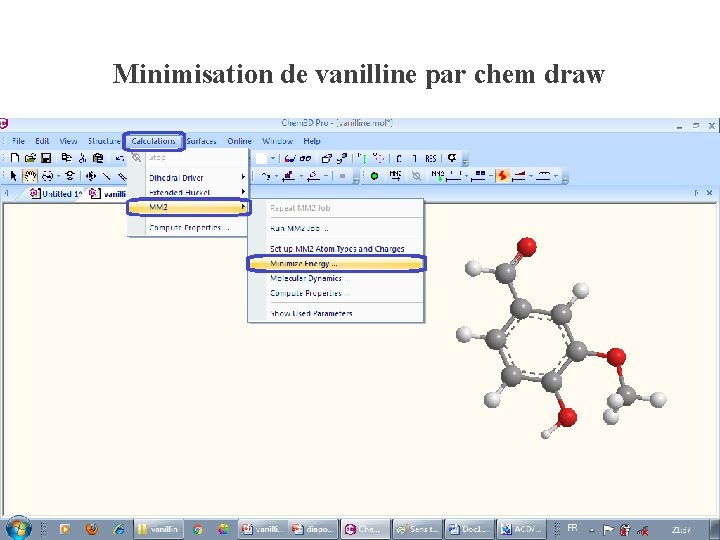Click the move objects crosshair icon

[x=91, y=176]
